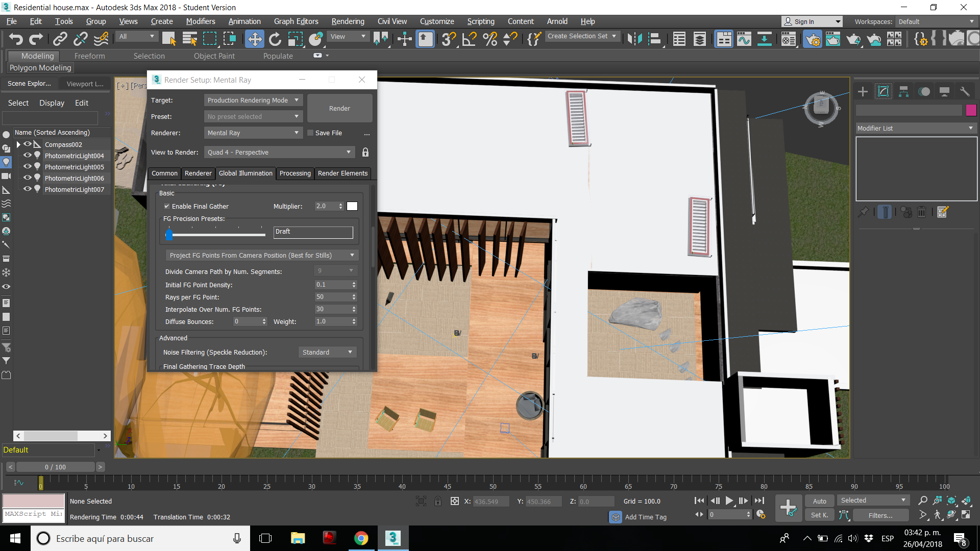This screenshot has width=980, height=551.
Task: Click the Undo arrow icon
Action: click(x=16, y=39)
